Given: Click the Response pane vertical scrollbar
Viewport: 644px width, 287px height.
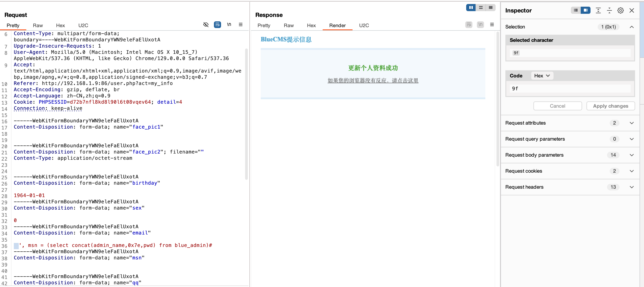Looking at the screenshot, I should [498, 99].
